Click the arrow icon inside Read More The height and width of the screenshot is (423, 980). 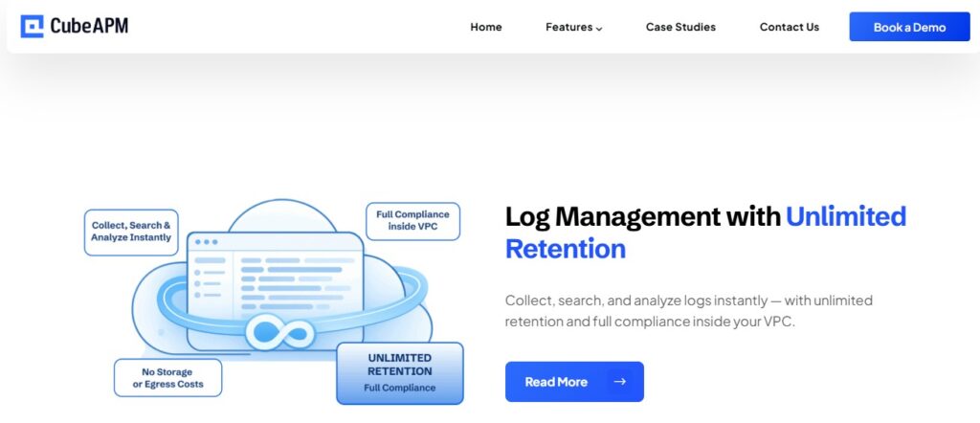620,382
